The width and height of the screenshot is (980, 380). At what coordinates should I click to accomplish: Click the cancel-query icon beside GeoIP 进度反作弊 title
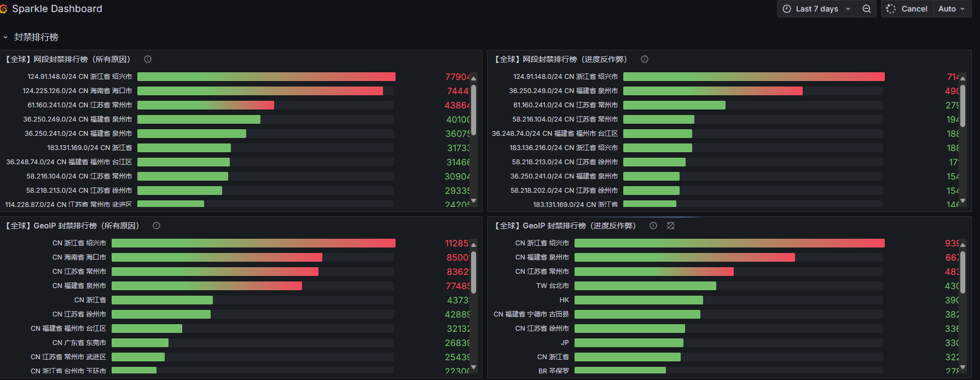[x=671, y=226]
